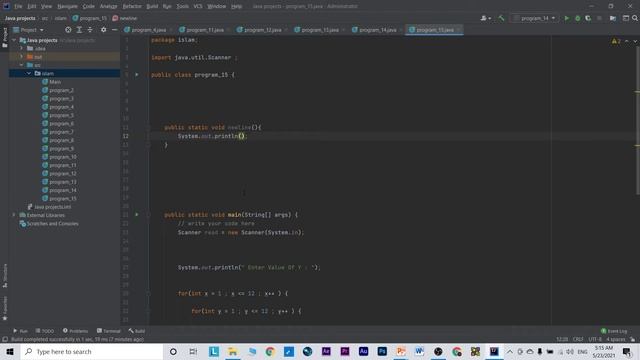
Task: Open TODO tool window button
Action: pos(44,331)
